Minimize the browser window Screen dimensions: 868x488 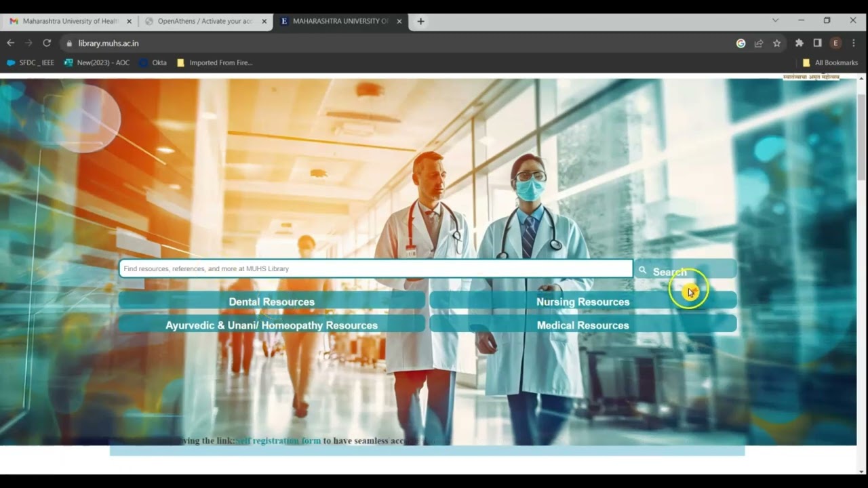click(x=801, y=20)
